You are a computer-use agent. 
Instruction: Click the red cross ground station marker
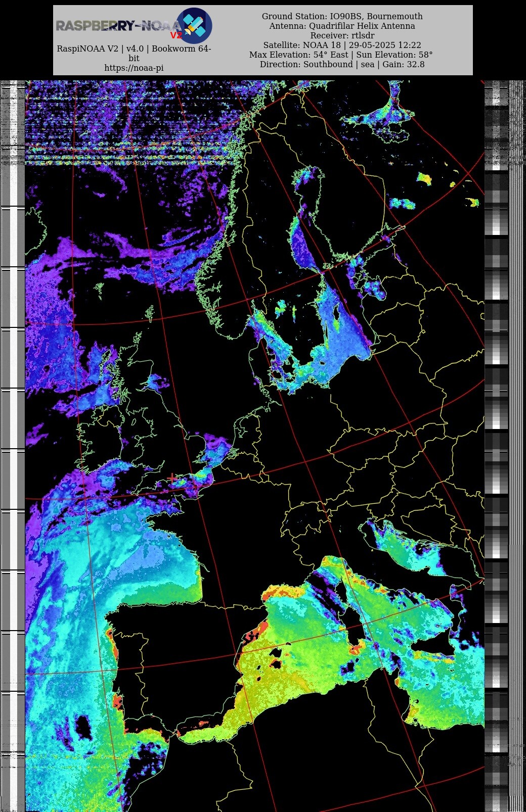pyautogui.click(x=172, y=477)
